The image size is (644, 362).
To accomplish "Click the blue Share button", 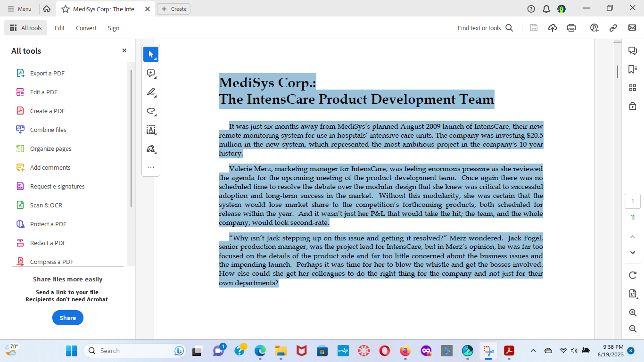I will [x=68, y=318].
